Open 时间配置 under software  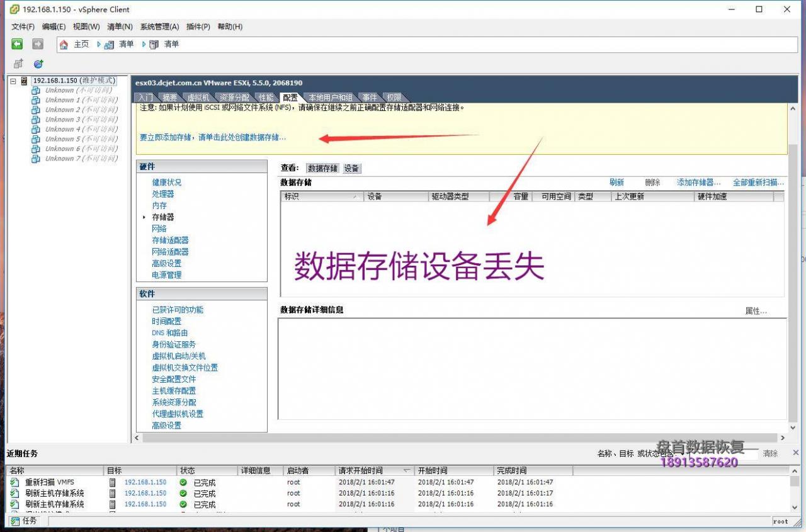(x=166, y=321)
